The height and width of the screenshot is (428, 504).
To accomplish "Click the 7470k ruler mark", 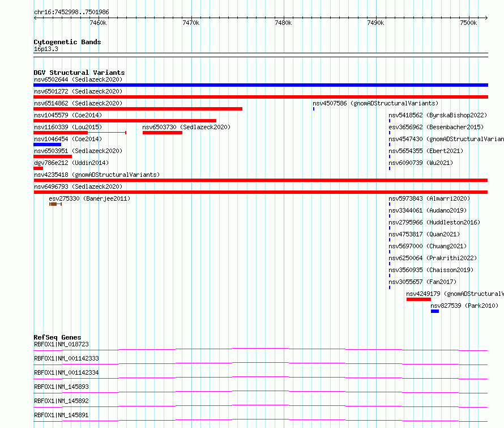I will (191, 23).
